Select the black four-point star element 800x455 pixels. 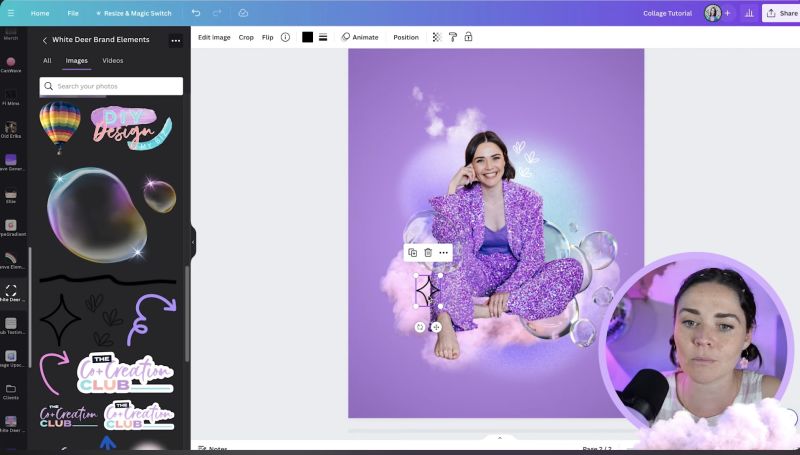60,319
